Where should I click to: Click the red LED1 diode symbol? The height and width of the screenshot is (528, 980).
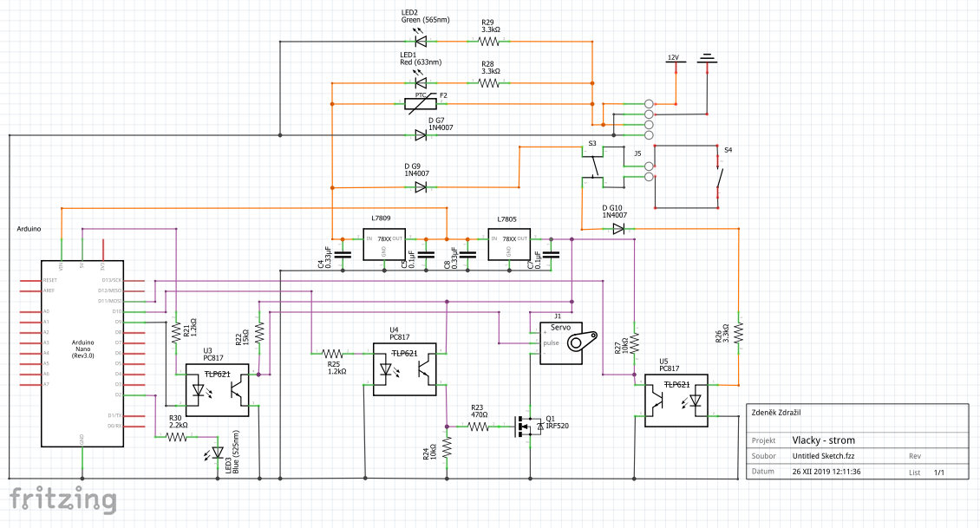[x=421, y=83]
